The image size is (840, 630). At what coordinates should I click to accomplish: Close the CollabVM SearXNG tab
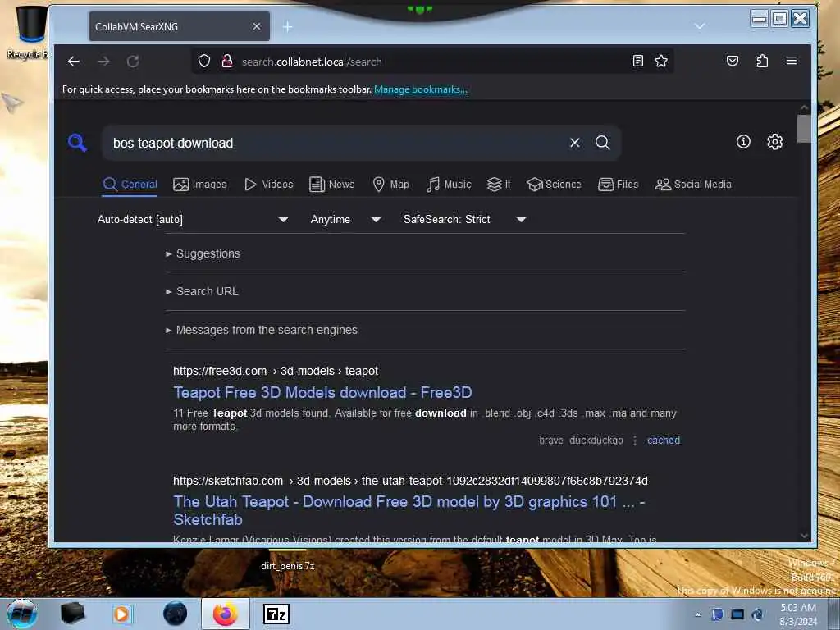click(257, 26)
